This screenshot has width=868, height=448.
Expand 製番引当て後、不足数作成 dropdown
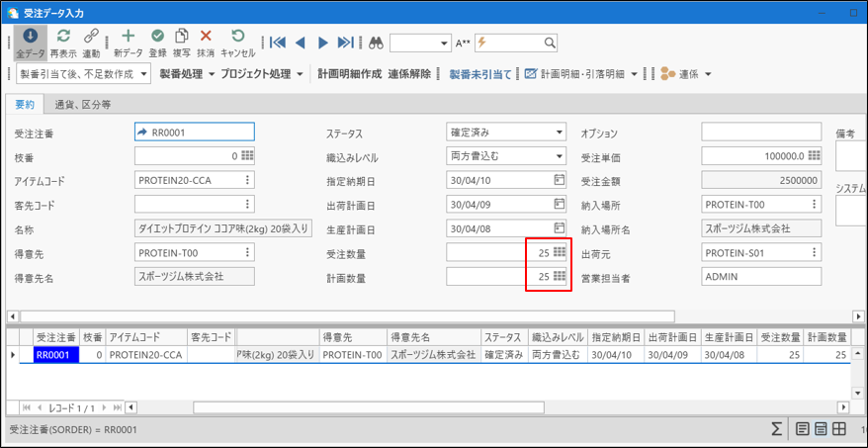144,74
